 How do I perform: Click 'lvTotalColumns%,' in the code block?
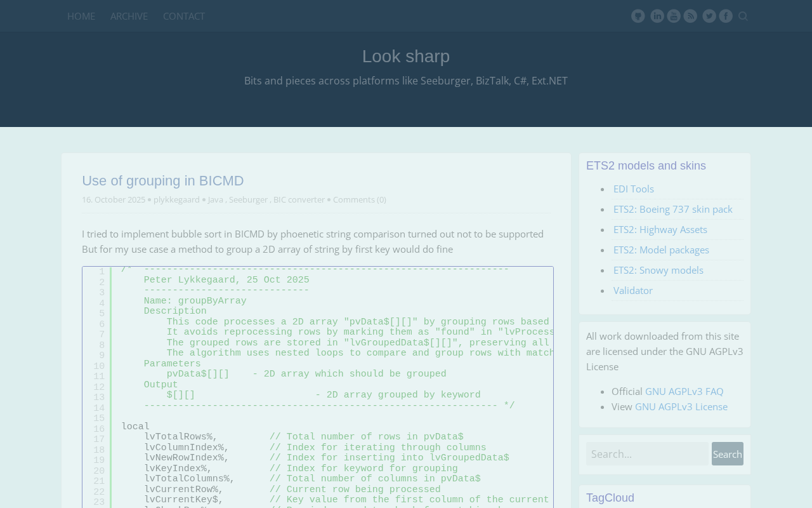pos(190,479)
